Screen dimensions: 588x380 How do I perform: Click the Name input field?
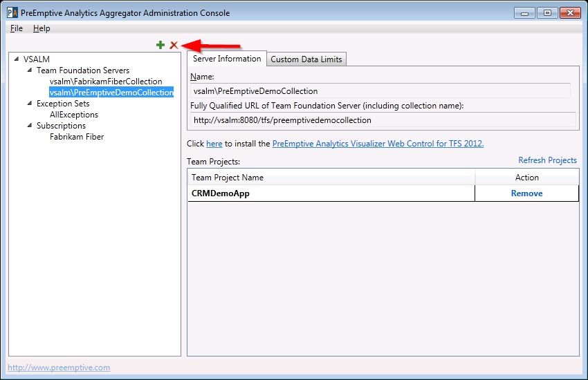tap(380, 91)
